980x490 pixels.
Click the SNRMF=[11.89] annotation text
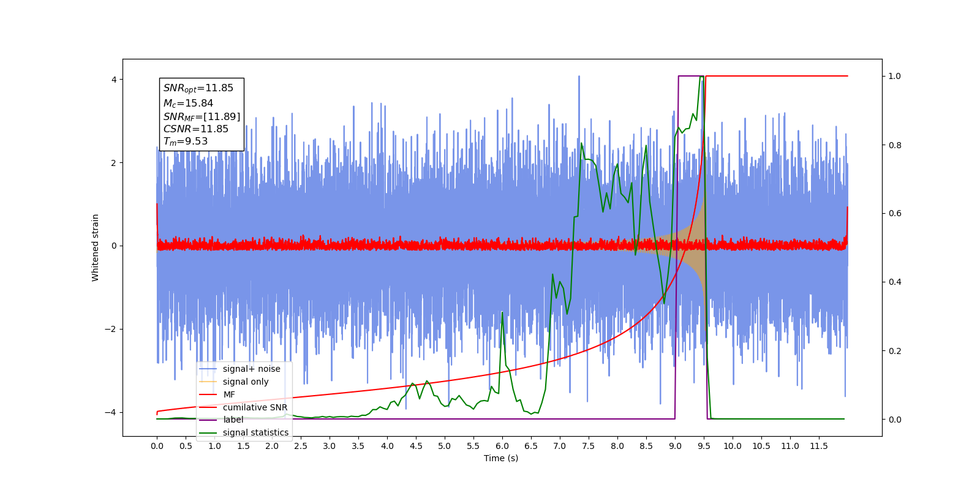click(202, 116)
